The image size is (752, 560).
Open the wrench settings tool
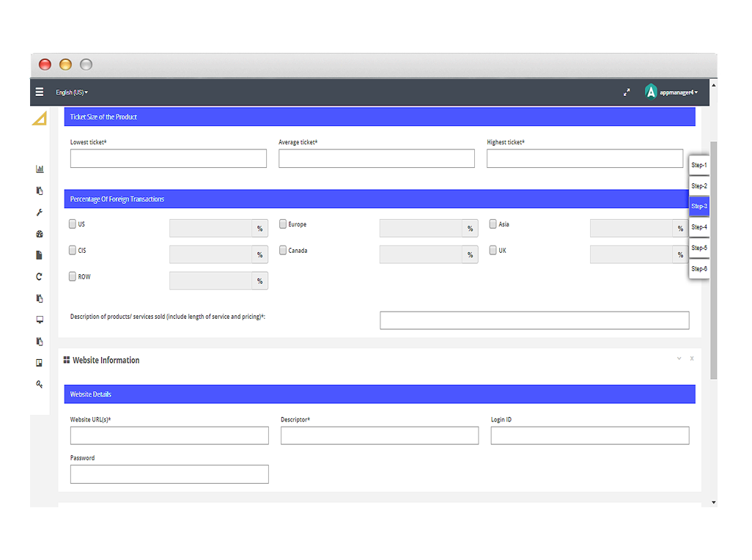pyautogui.click(x=39, y=212)
